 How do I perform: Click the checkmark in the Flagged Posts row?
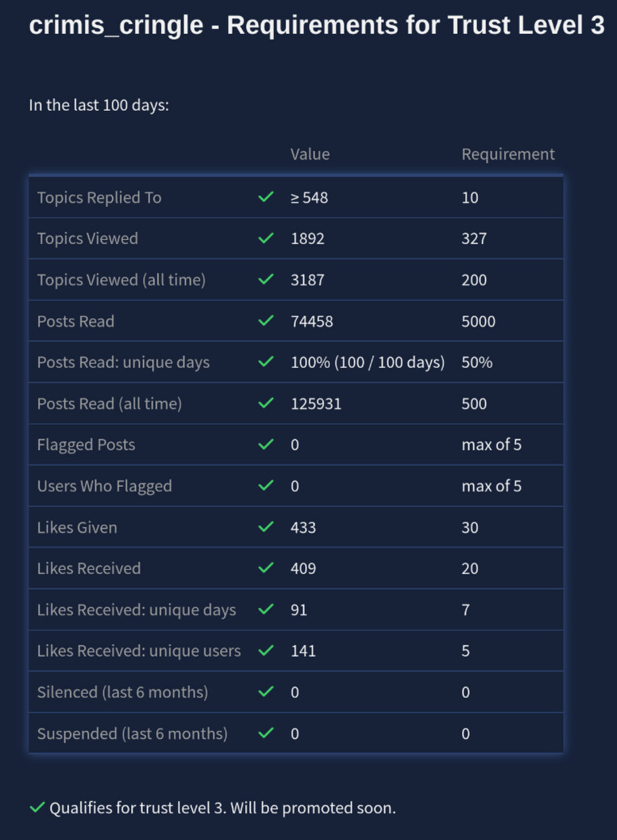click(x=265, y=445)
